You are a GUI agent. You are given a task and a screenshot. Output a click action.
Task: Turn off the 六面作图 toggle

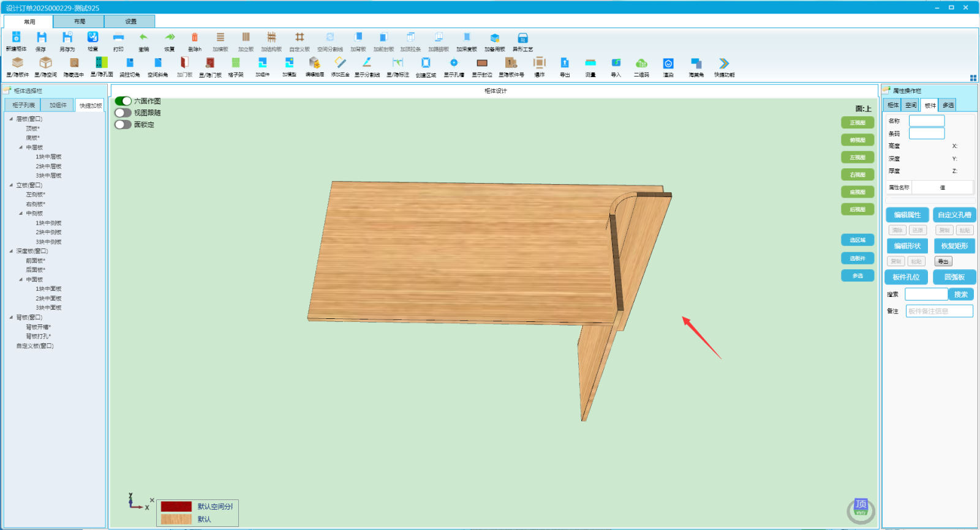click(x=123, y=101)
